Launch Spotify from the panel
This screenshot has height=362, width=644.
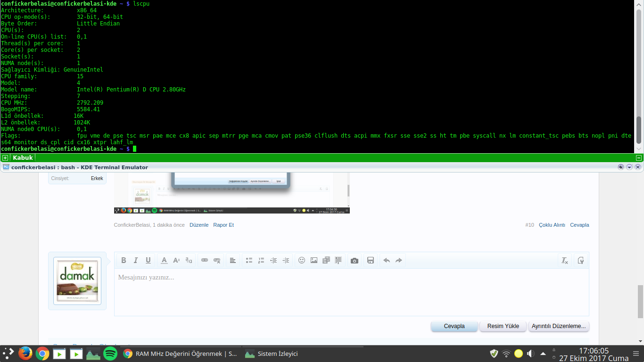point(110,354)
